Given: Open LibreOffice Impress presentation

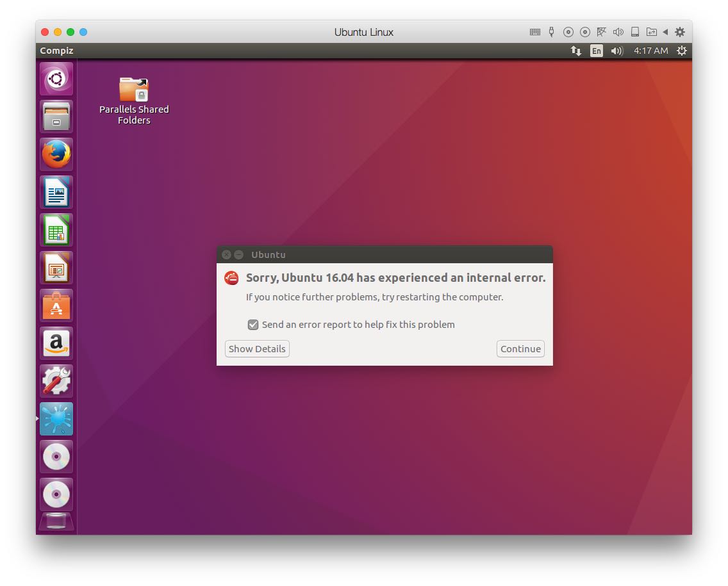Looking at the screenshot, I should click(x=56, y=268).
